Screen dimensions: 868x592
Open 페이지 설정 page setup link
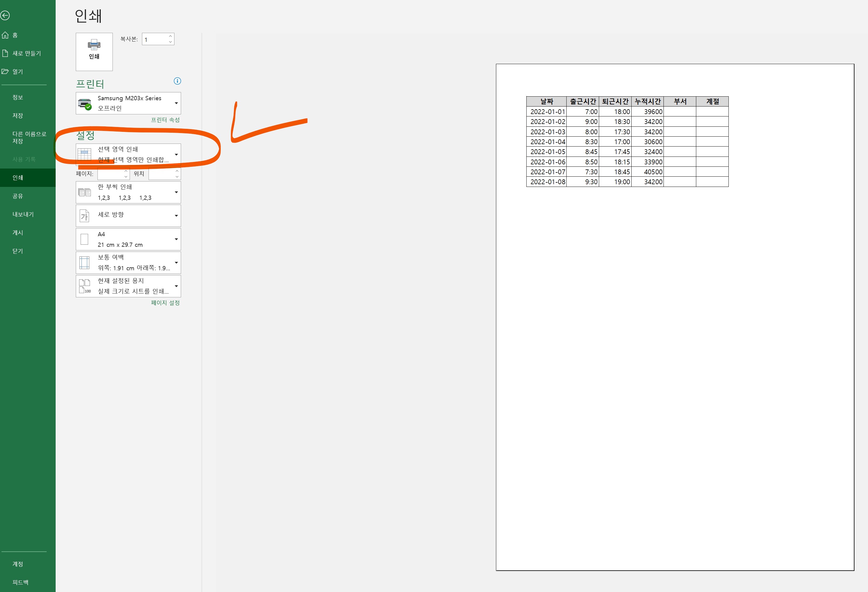(x=165, y=303)
